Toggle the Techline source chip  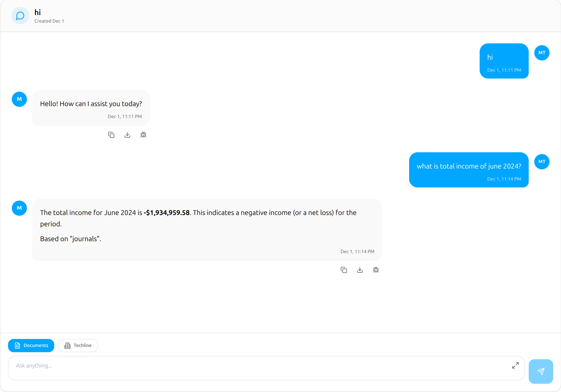[x=78, y=345]
